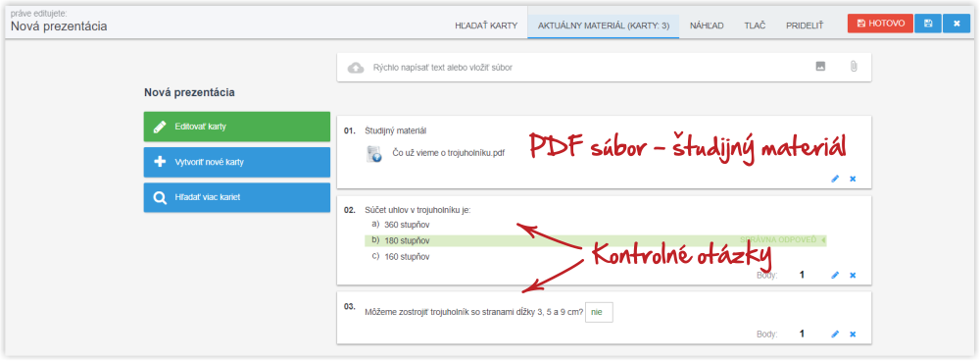Open the PRIDELIŤ tab
The image size is (980, 361).
[805, 26]
